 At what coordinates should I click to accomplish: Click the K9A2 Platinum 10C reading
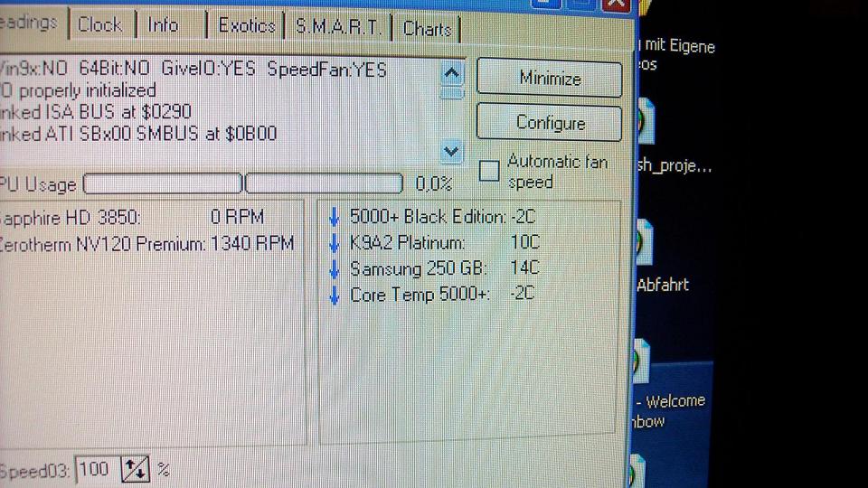click(x=444, y=242)
